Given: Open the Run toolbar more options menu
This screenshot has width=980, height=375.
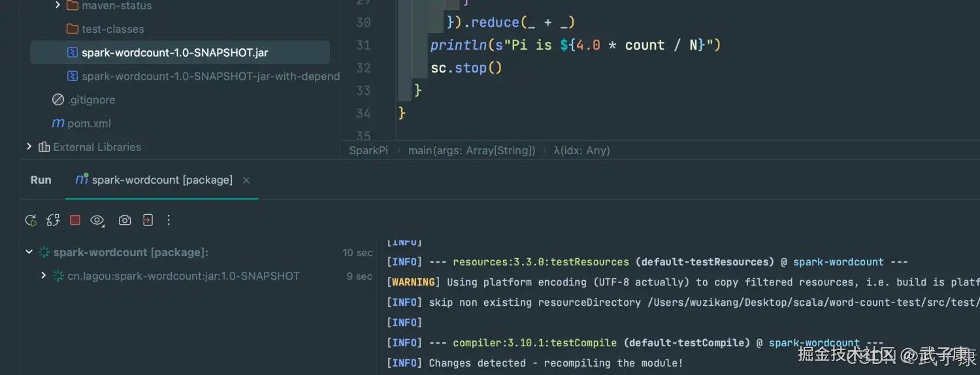Looking at the screenshot, I should coord(169,220).
